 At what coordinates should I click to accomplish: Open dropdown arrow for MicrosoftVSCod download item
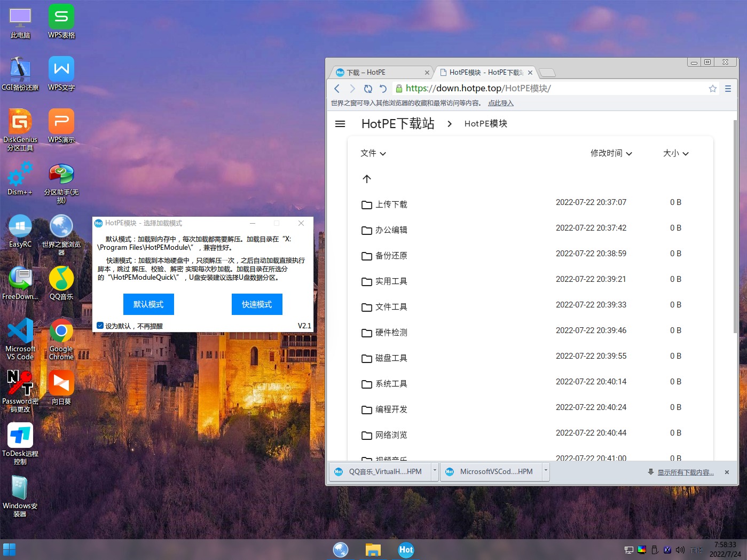point(546,471)
